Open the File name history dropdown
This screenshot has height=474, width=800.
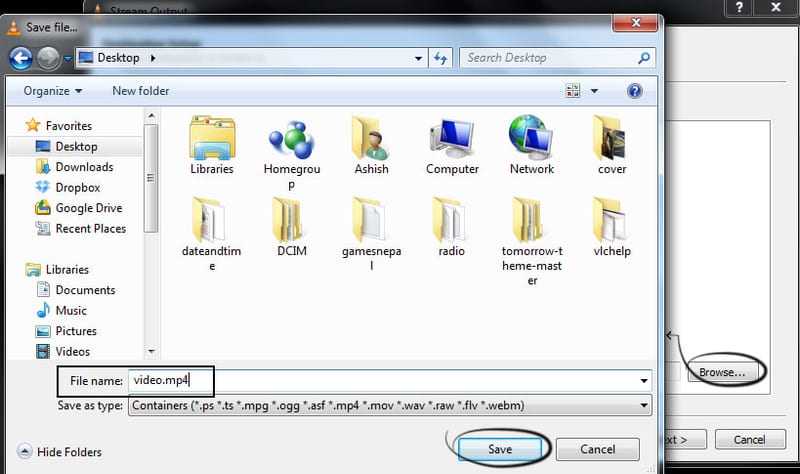click(644, 381)
